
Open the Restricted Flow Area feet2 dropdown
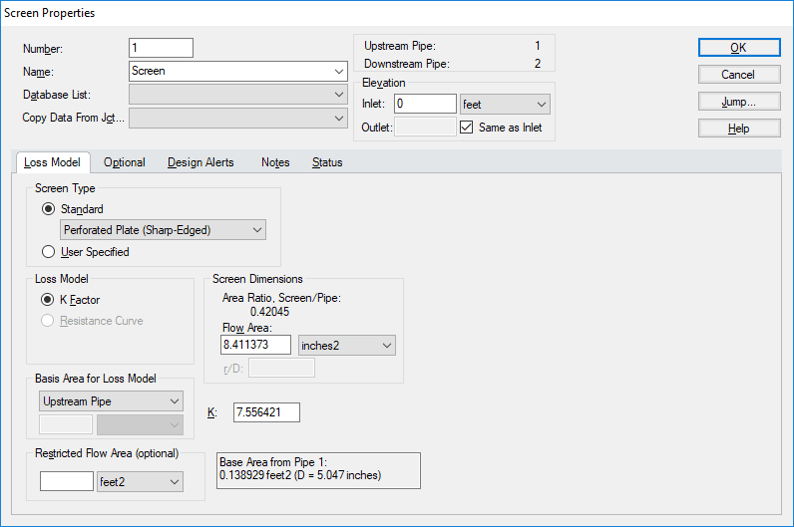(x=140, y=482)
